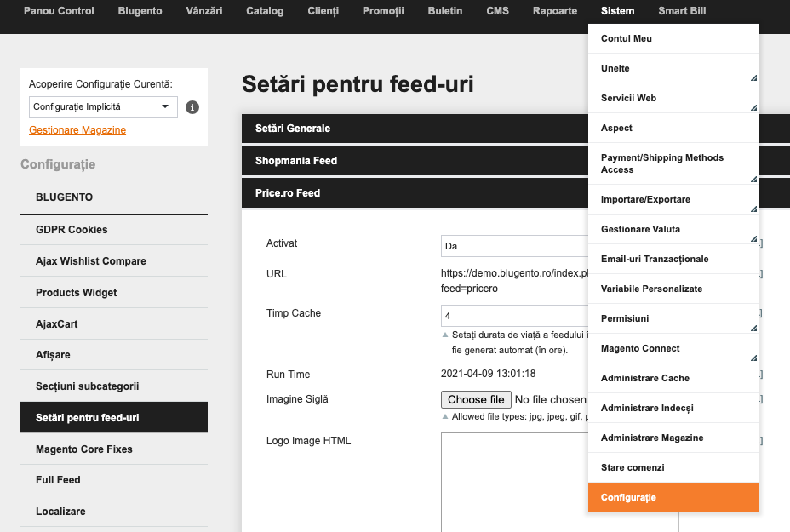Open Magento Core Fixes settings

coord(114,449)
